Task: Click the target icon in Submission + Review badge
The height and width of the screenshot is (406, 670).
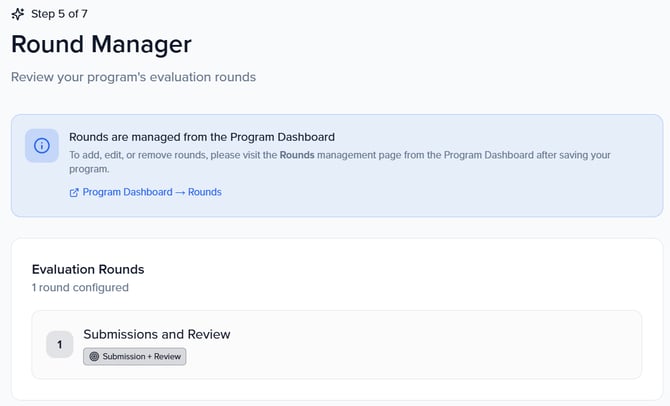Action: click(94, 356)
